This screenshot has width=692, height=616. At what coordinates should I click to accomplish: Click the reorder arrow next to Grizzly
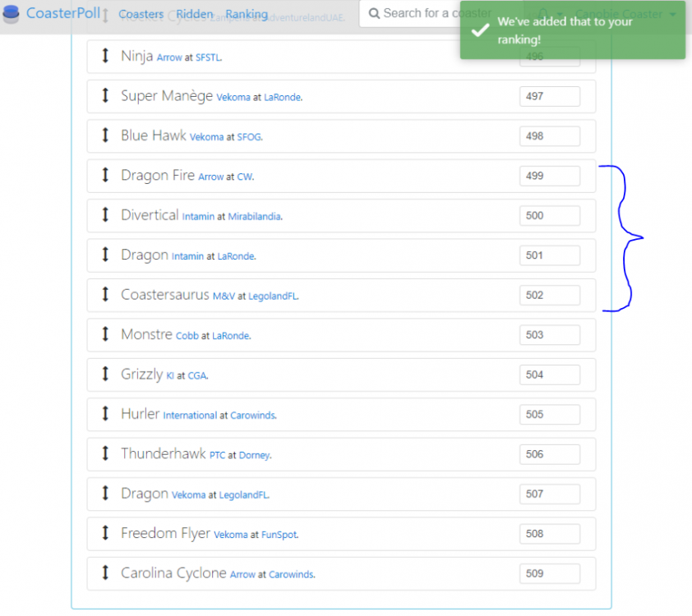click(105, 375)
